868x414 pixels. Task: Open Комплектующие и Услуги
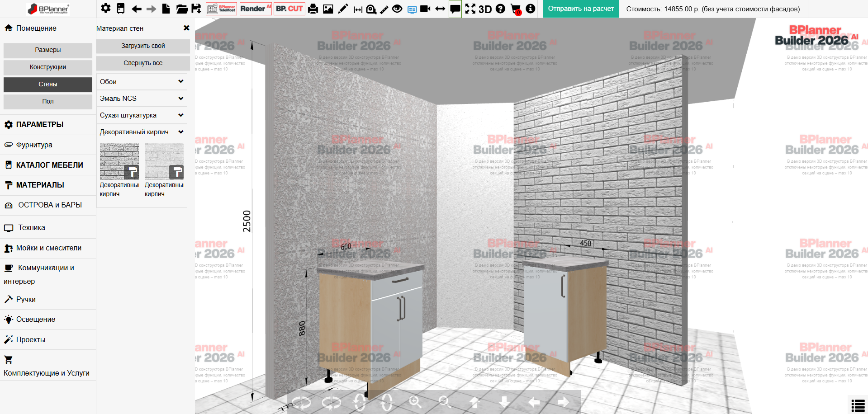click(48, 366)
